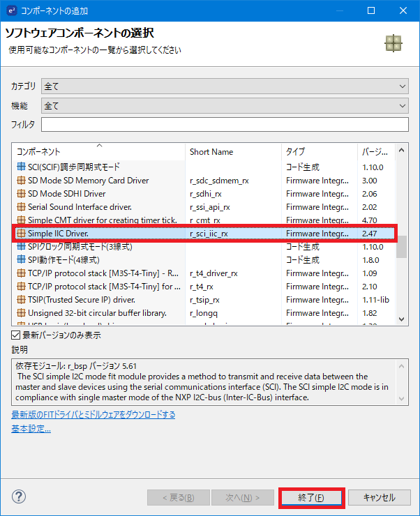Screen dimensions: 420x516
Task: Open 最新版のFITドライバとミドルウェアをダウンロードする link
Action: pyautogui.click(x=93, y=414)
